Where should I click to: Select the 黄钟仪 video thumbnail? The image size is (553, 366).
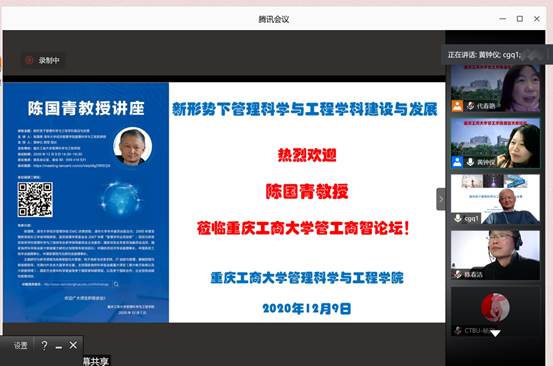tap(495, 143)
